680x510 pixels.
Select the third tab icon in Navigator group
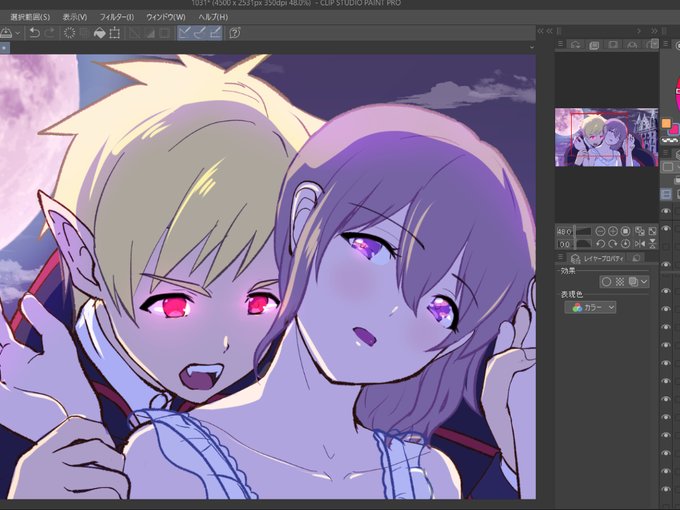point(613,45)
